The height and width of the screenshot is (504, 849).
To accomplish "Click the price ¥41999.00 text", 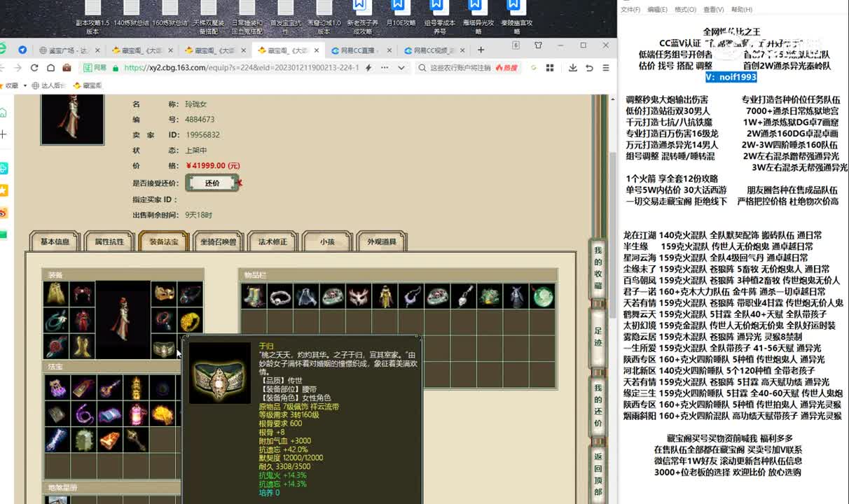I will [x=212, y=166].
